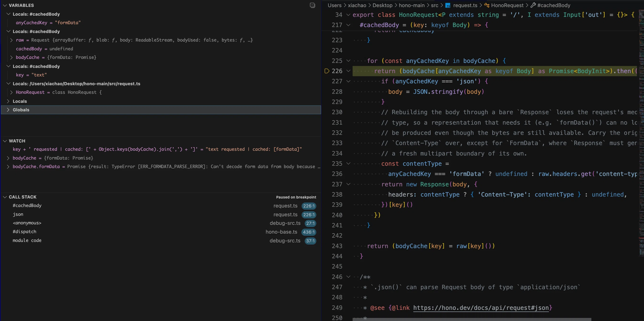
Task: Select the #dispatch call stack frame
Action: click(x=161, y=232)
